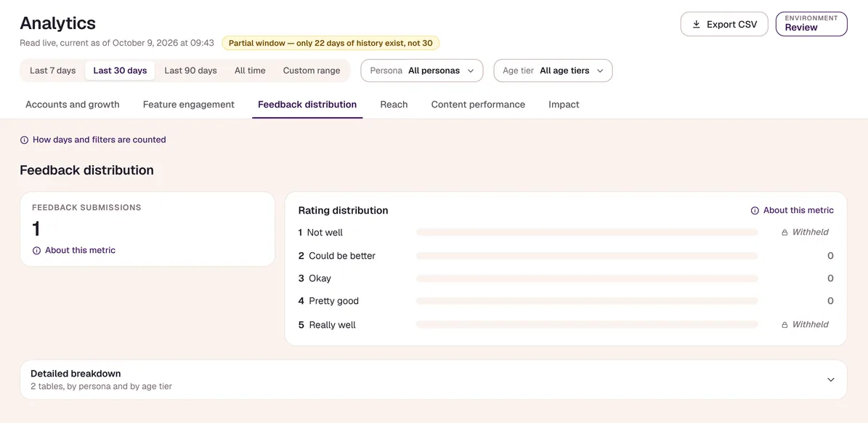Switch to the Impact tab
Screen dimensions: 868x423
(564, 104)
